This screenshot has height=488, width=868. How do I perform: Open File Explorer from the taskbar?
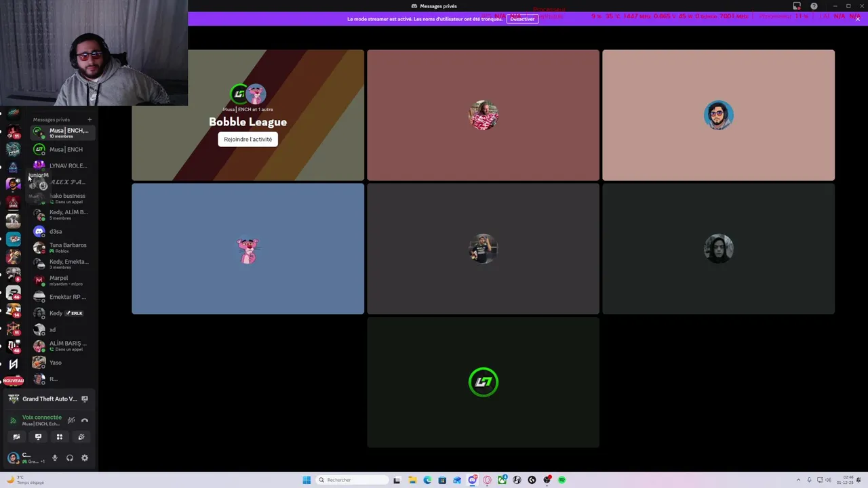412,480
